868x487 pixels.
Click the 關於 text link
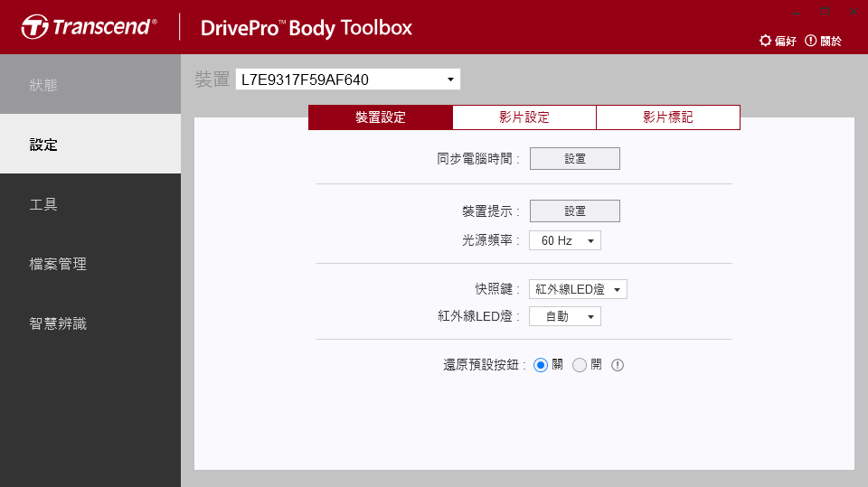830,41
